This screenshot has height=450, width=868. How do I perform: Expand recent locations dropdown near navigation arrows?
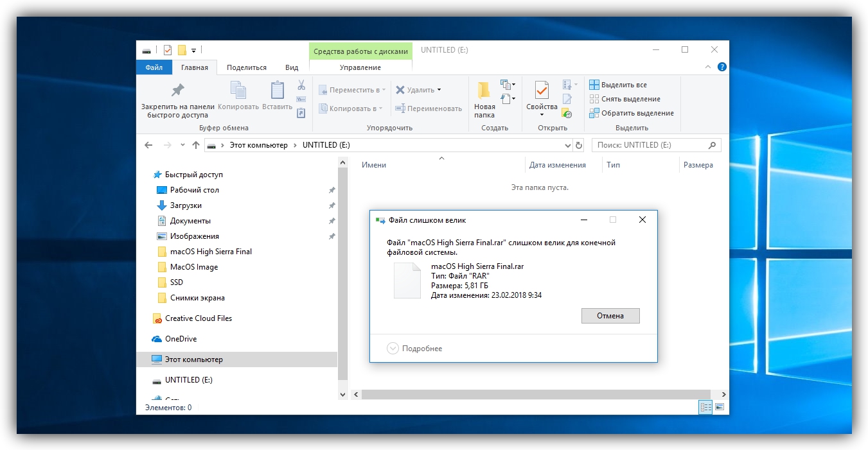pyautogui.click(x=182, y=145)
